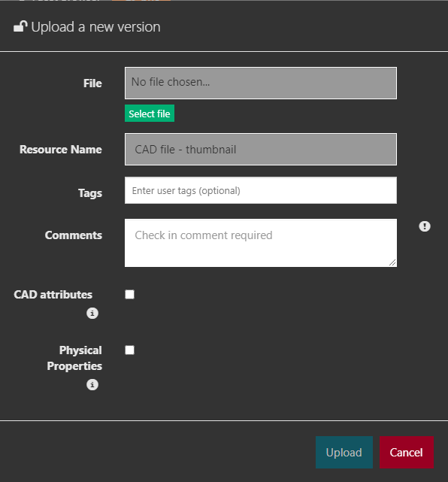Click the Resource Name field 'CAD file - thumbnail'
This screenshot has width=448, height=482.
pyautogui.click(x=261, y=150)
